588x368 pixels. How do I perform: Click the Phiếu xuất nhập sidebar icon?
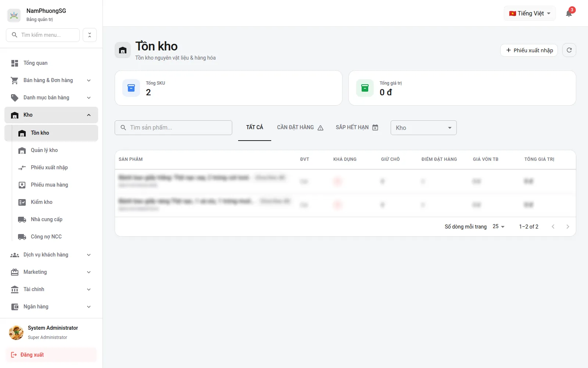22,168
